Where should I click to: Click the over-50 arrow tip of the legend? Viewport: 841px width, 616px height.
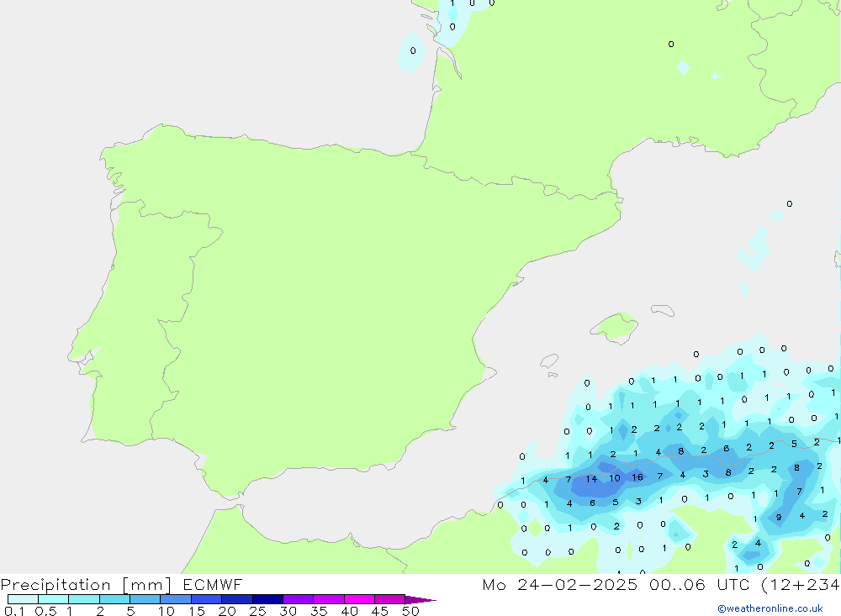pos(420,599)
